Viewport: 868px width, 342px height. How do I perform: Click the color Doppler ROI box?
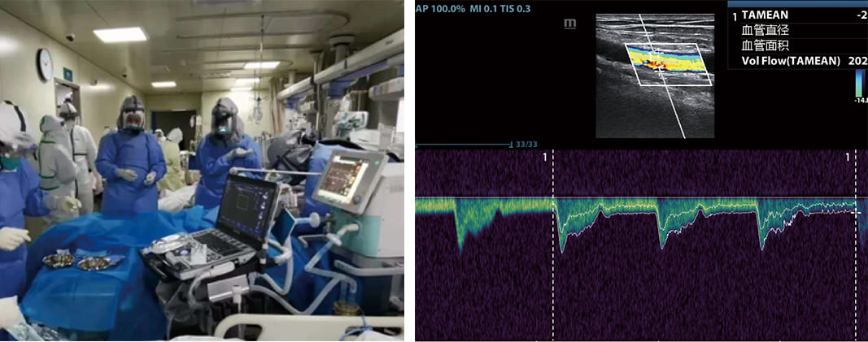click(x=669, y=65)
